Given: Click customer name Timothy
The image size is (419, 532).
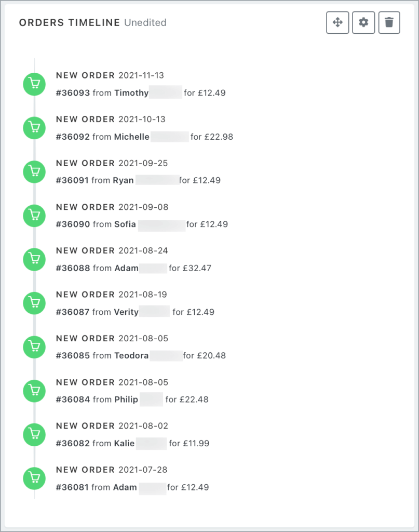Looking at the screenshot, I should 131,94.
